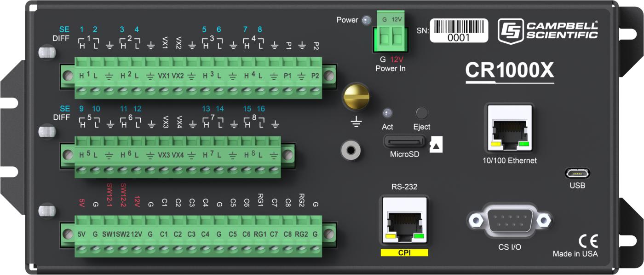Click the RS-232 label text
This screenshot has height=275, width=644.
point(404,187)
